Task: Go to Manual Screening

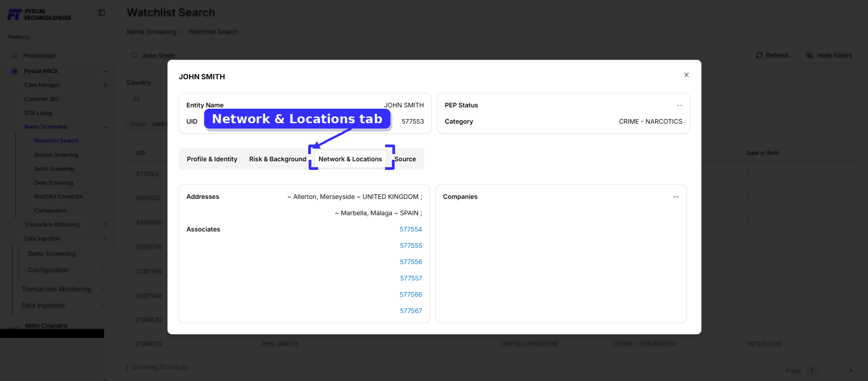Action: click(56, 155)
